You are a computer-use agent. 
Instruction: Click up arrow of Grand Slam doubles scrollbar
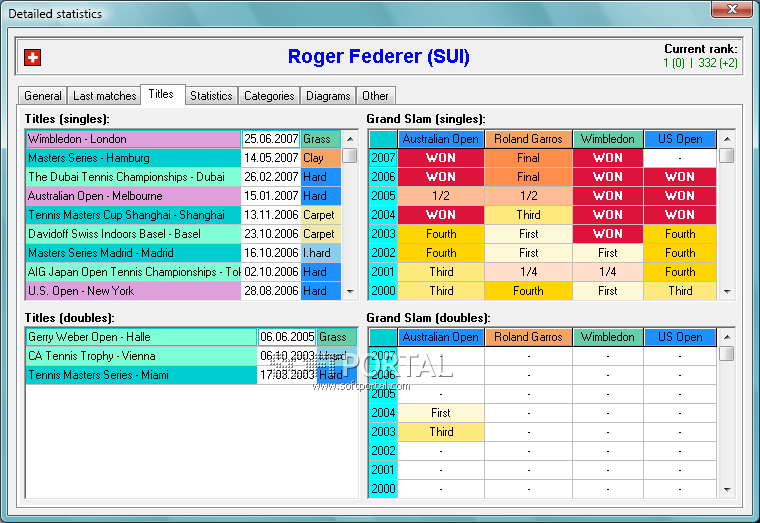point(727,337)
